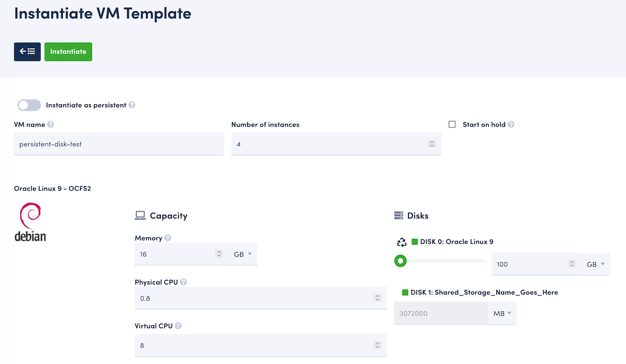Click the VM name text field

click(119, 144)
